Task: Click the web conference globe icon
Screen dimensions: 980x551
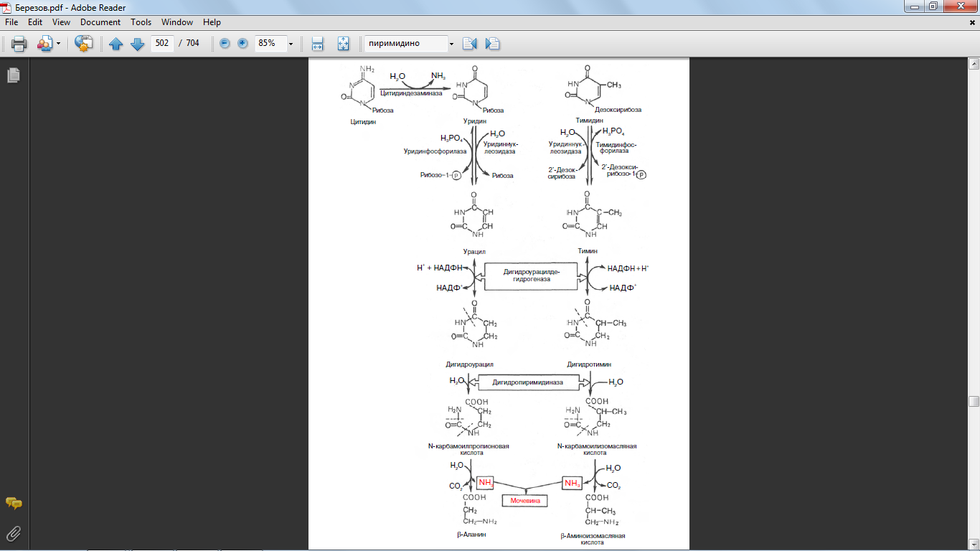Action: tap(84, 44)
